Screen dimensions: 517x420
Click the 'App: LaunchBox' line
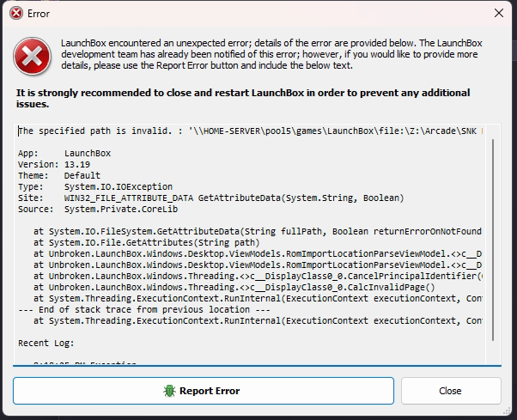click(64, 153)
